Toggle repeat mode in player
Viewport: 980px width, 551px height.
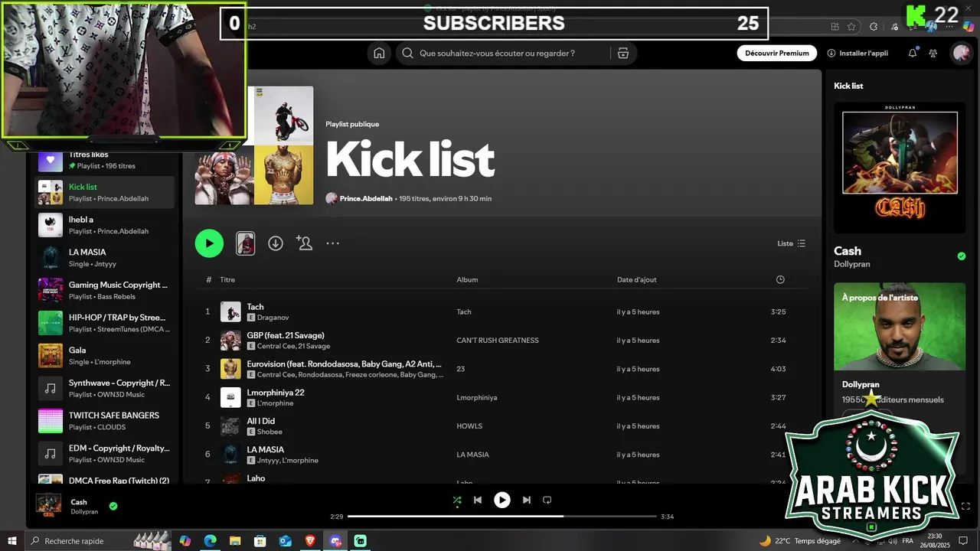pos(547,500)
